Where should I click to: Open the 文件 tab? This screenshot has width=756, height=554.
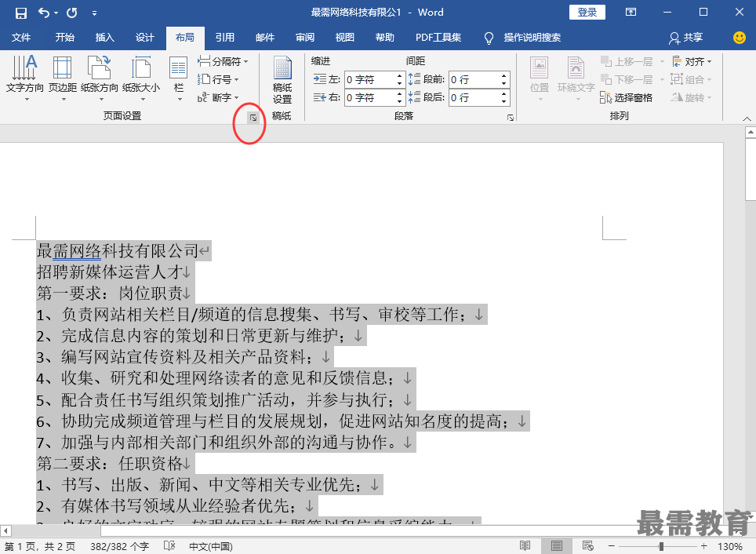[x=20, y=37]
